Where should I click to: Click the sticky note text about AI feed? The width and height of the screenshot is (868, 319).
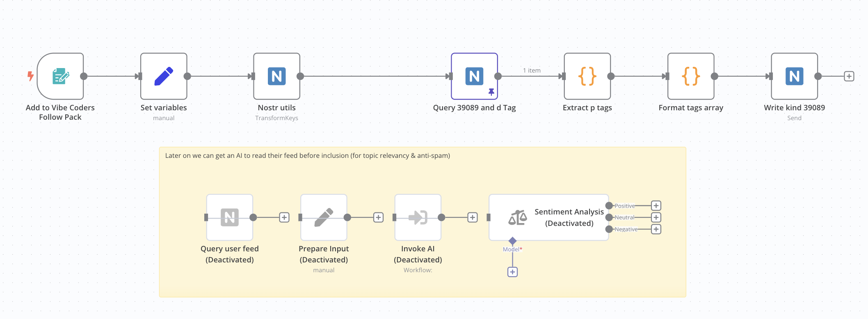(x=307, y=156)
